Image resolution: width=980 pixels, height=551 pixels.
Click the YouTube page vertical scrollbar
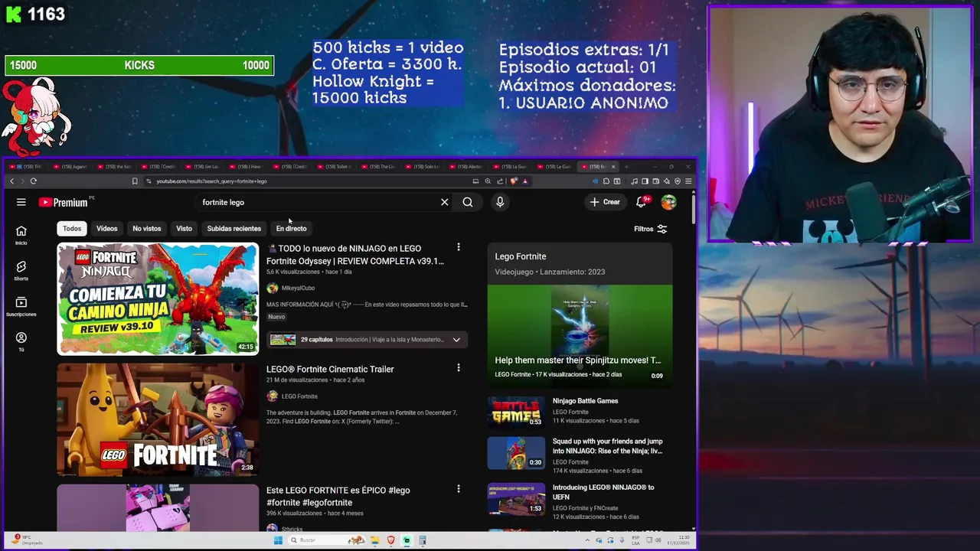(693, 209)
